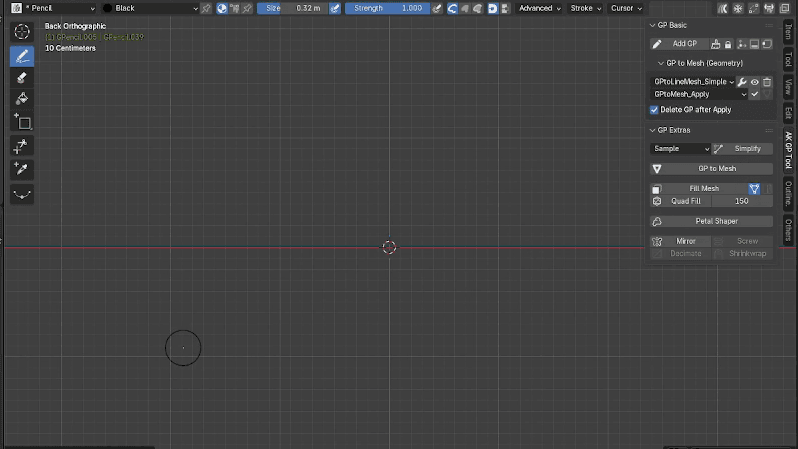The width and height of the screenshot is (798, 449).
Task: Toggle the highlighted draw option icon
Action: click(492, 8)
